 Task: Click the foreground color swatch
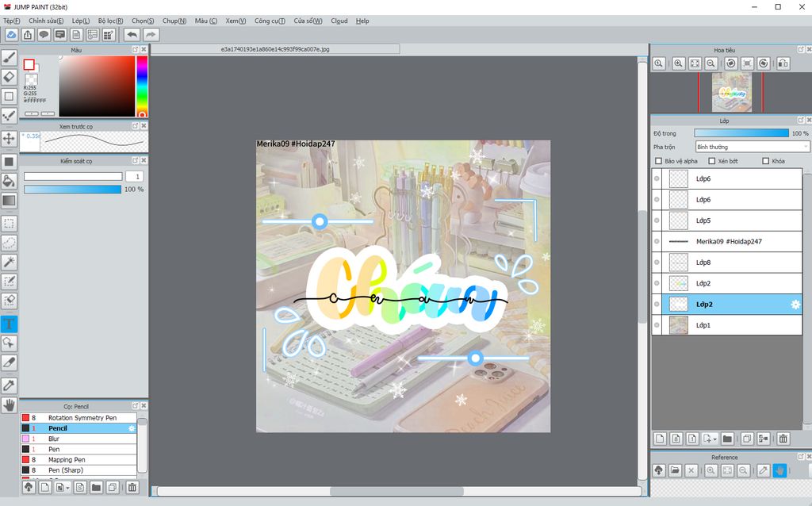pos(29,64)
